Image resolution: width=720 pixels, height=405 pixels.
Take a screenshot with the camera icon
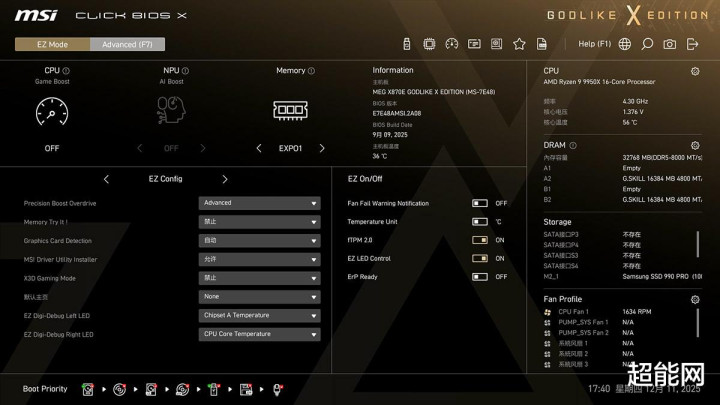point(669,44)
